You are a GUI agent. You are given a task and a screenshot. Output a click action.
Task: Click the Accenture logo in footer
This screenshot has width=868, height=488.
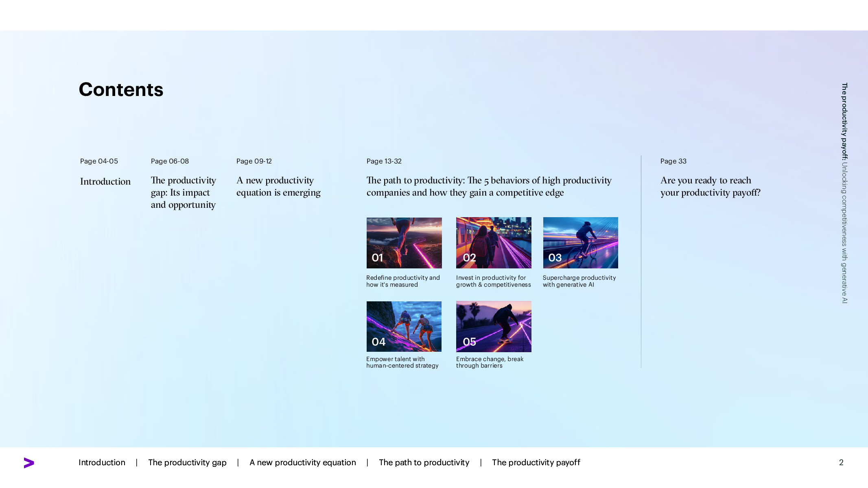29,463
